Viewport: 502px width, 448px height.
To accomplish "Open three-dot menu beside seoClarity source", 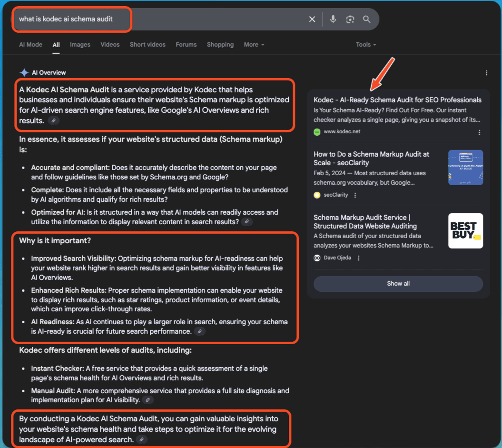I will point(355,195).
